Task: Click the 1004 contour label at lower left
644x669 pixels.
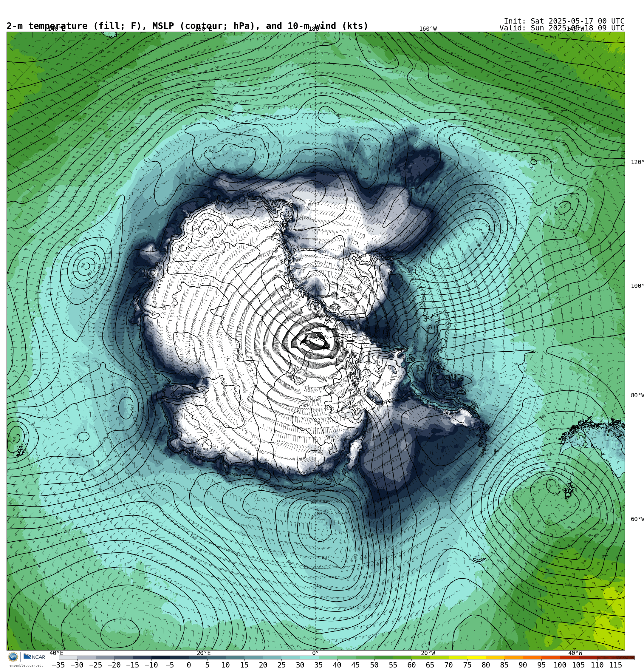Action: 66,532
